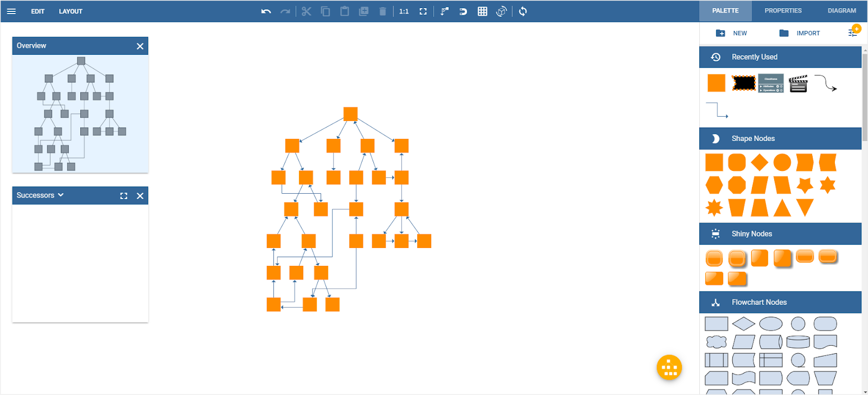Switch to the PROPERTIES tab
This screenshot has width=868, height=395.
tap(783, 10)
